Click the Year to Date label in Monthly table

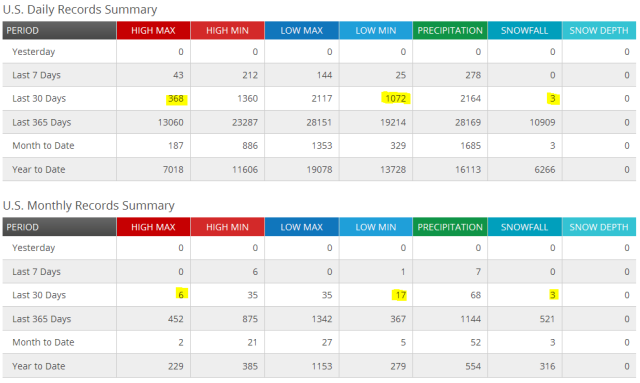click(39, 366)
